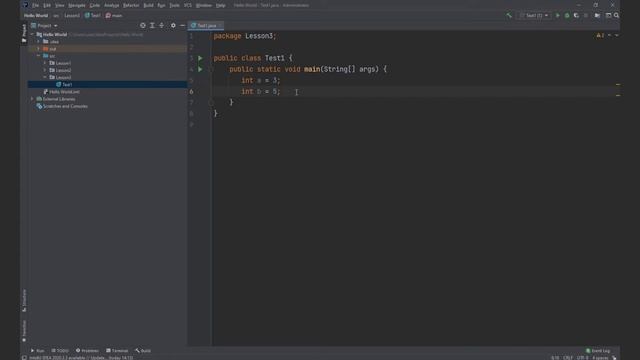Click the Debug bug icon in toolbar
Viewport: 640px width, 360px height.
(x=567, y=16)
